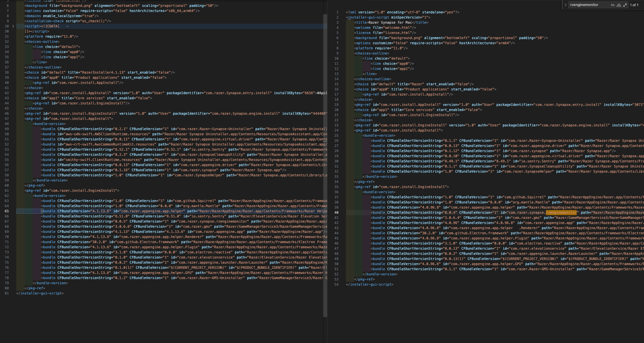Click the '1 of 1' match count
The image size is (644, 343).
coord(634,5)
